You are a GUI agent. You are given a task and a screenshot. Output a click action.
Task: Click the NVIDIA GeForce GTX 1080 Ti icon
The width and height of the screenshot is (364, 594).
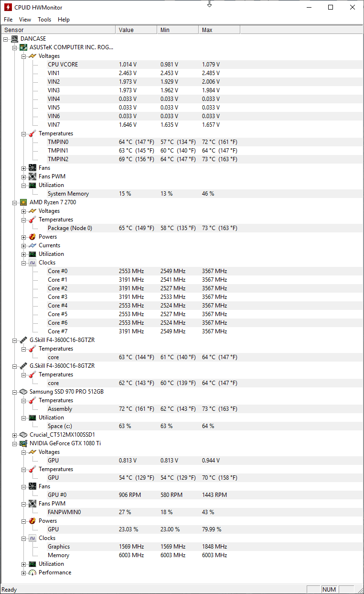click(23, 443)
